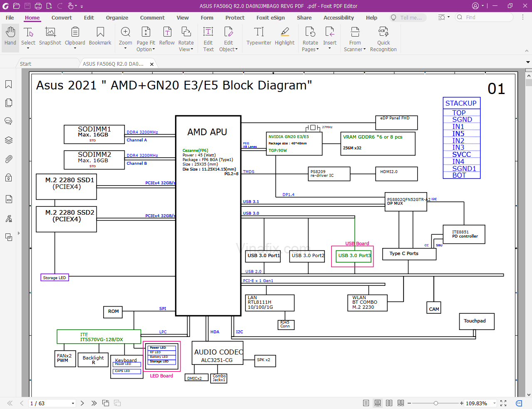The width and height of the screenshot is (532, 409).
Task: Open the Foxit assistant chat icon
Action: pyautogui.click(x=519, y=403)
